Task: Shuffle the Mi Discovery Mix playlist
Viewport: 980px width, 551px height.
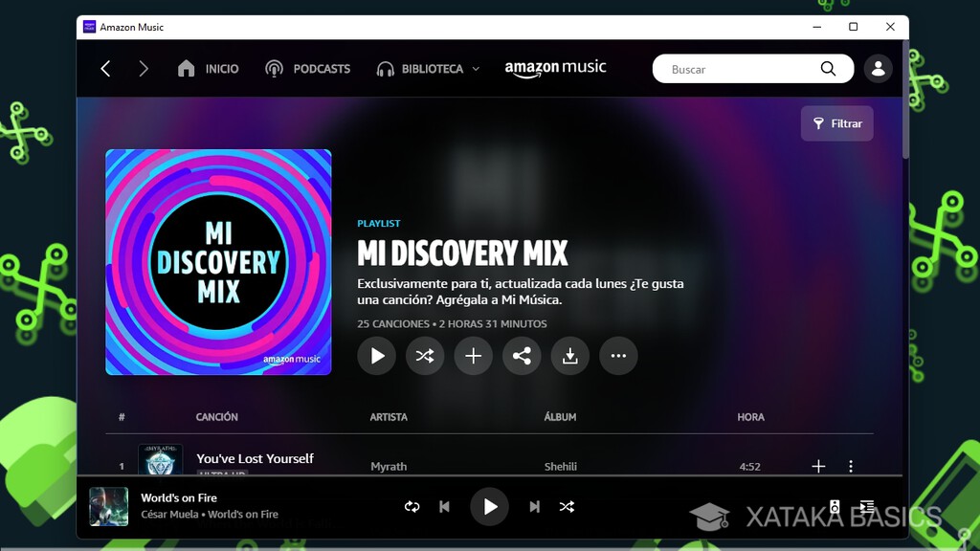Action: (425, 356)
